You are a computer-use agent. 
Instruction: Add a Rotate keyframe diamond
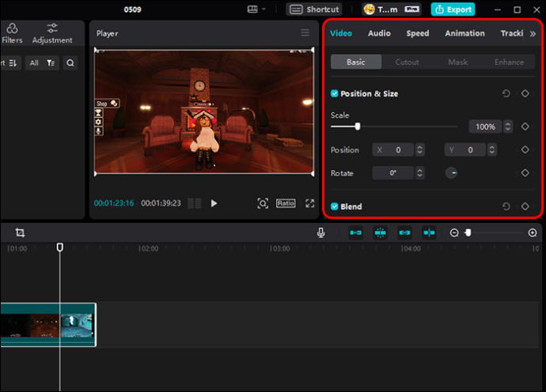(x=525, y=173)
